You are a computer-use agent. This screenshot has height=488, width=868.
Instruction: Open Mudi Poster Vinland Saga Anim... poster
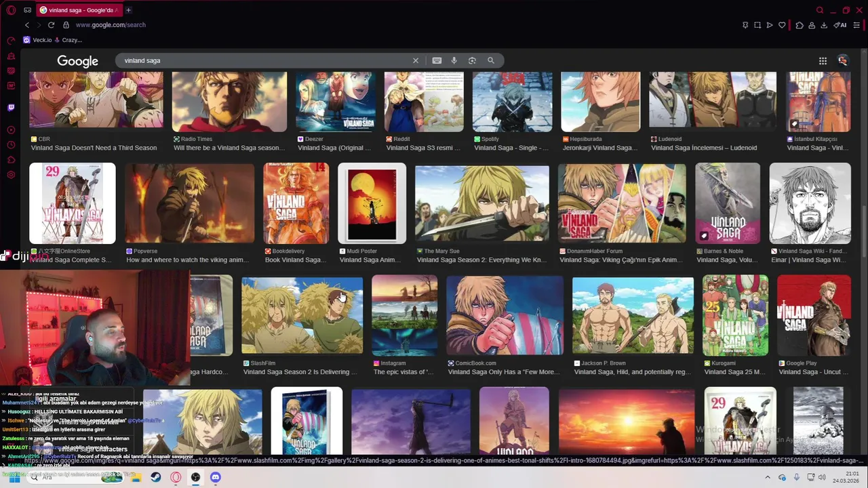pos(372,203)
